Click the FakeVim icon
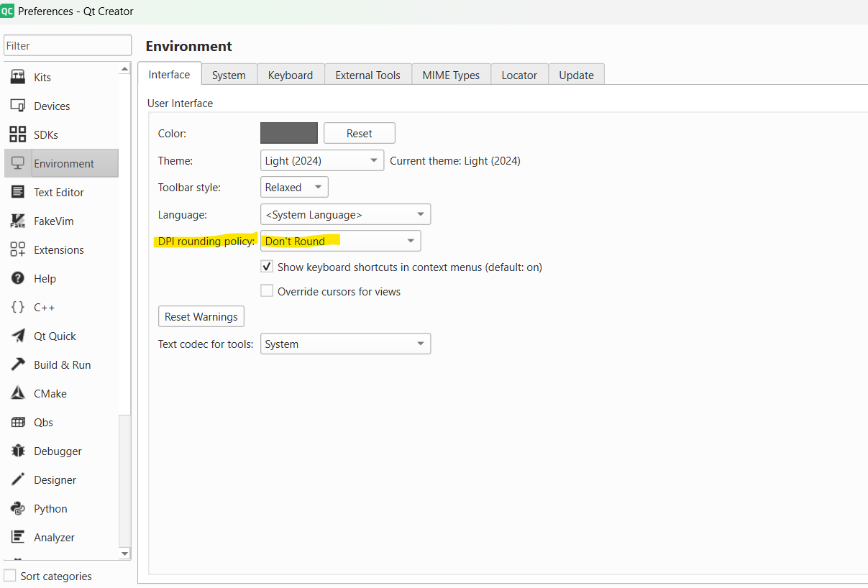This screenshot has height=588, width=868. (x=18, y=221)
